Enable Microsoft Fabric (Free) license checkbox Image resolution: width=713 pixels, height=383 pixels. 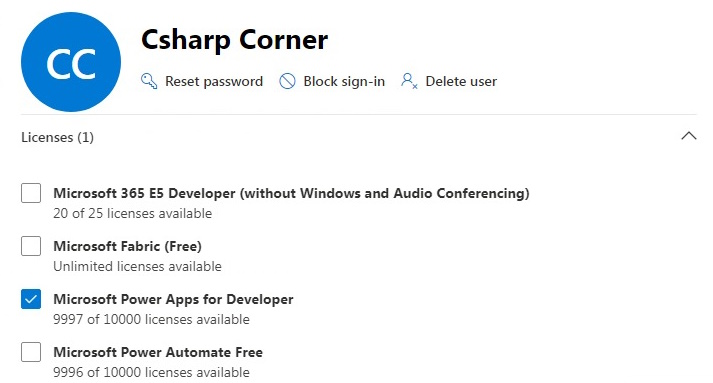[x=31, y=246]
